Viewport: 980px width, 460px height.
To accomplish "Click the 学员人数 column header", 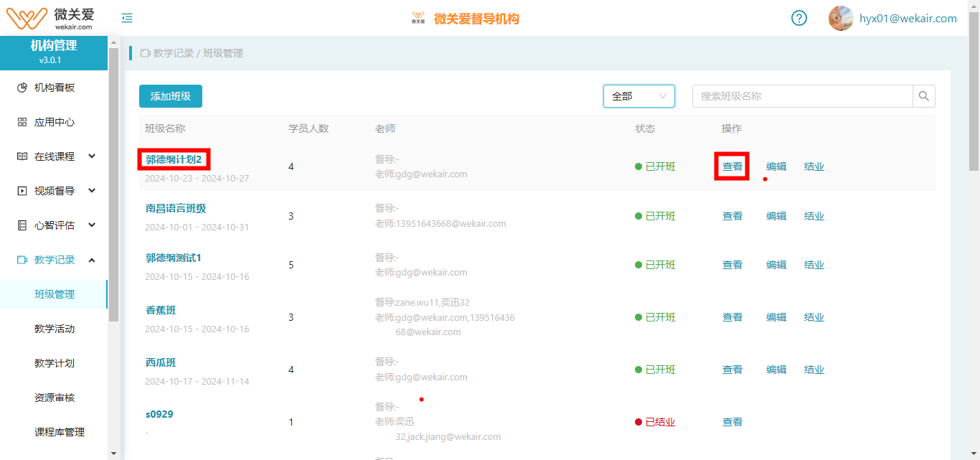I will pyautogui.click(x=308, y=128).
